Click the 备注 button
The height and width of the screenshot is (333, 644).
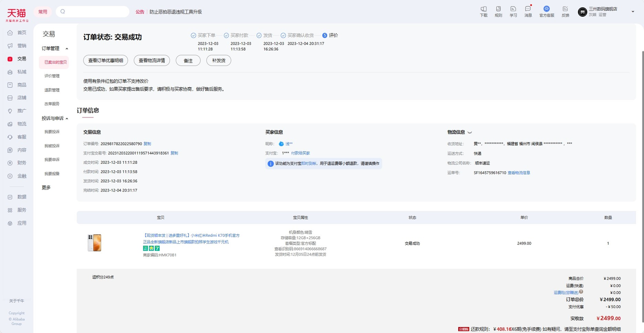click(x=188, y=60)
